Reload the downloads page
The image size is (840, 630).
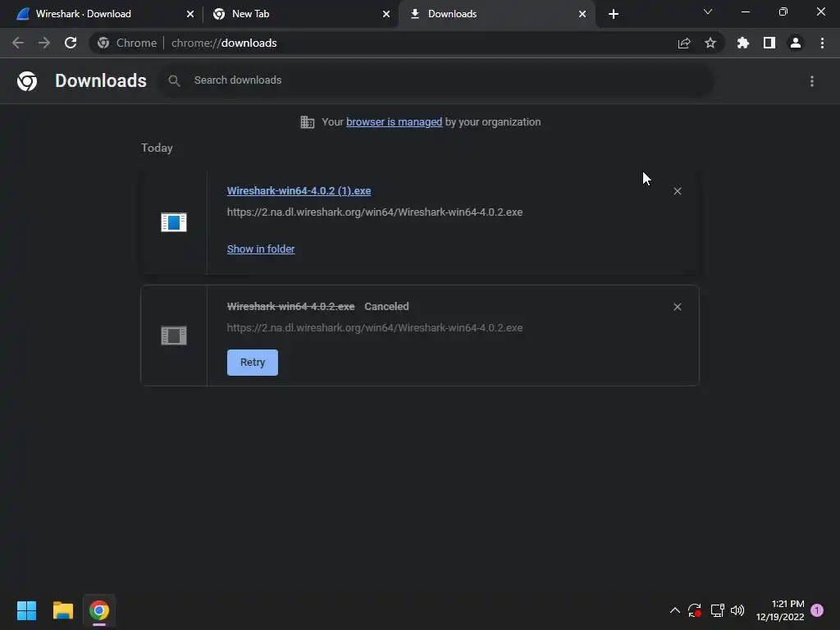tap(71, 43)
